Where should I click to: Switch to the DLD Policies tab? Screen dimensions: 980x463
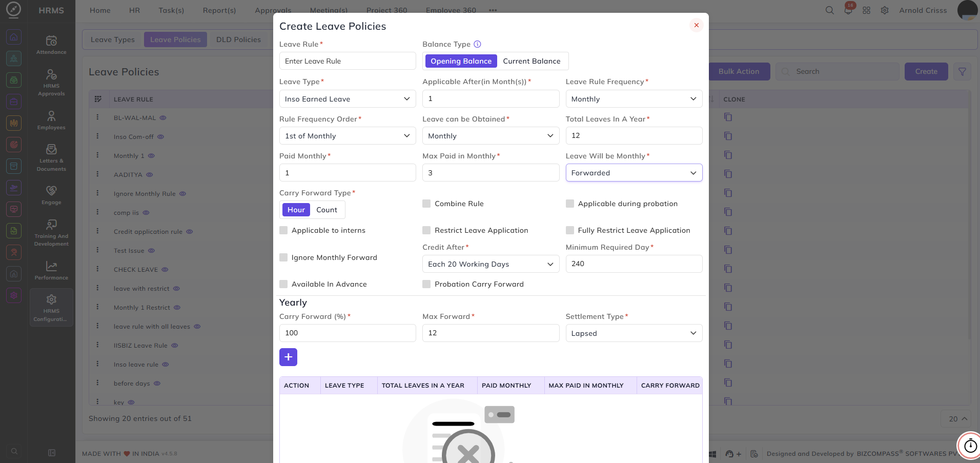(238, 39)
